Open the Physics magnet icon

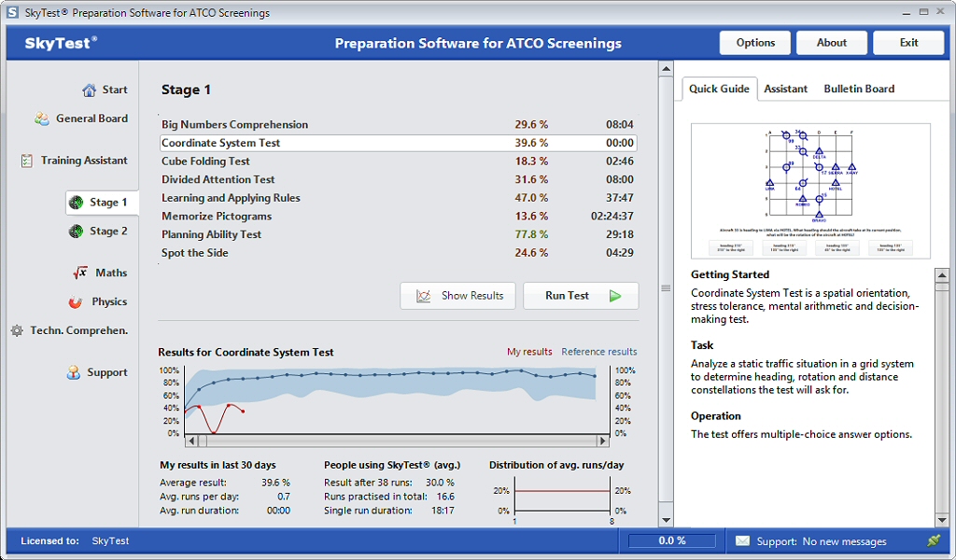tap(76, 302)
